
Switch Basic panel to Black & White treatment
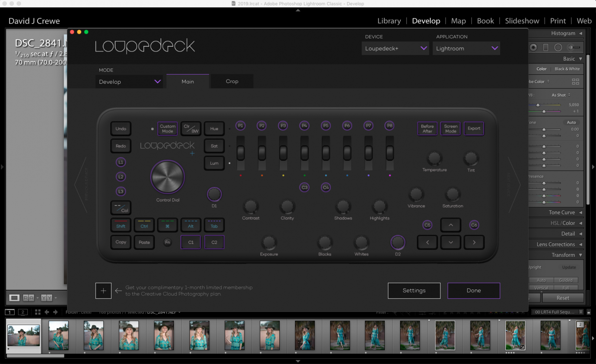coord(567,68)
